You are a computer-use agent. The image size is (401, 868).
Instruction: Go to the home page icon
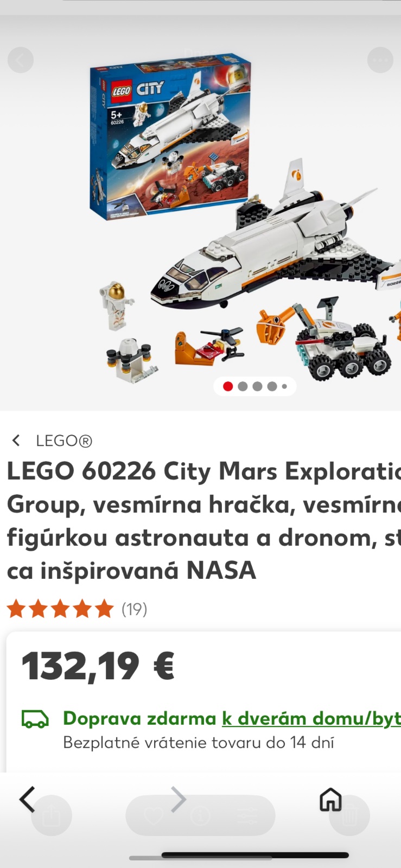(x=330, y=799)
